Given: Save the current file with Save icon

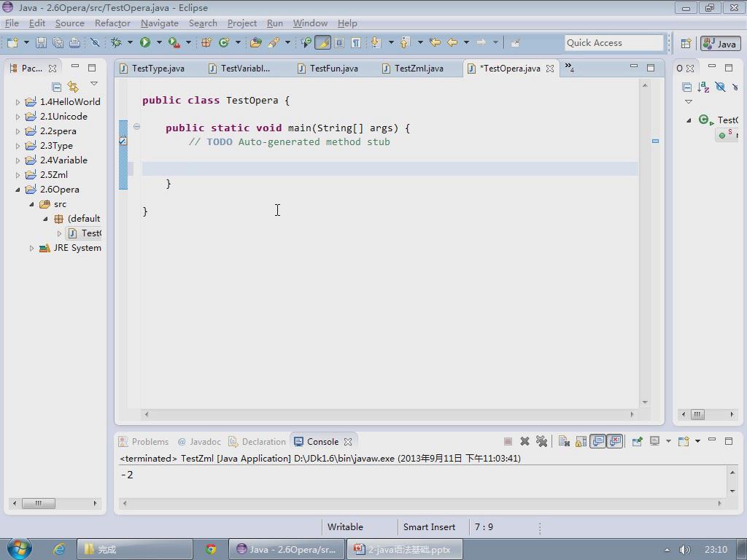Looking at the screenshot, I should click(x=41, y=43).
